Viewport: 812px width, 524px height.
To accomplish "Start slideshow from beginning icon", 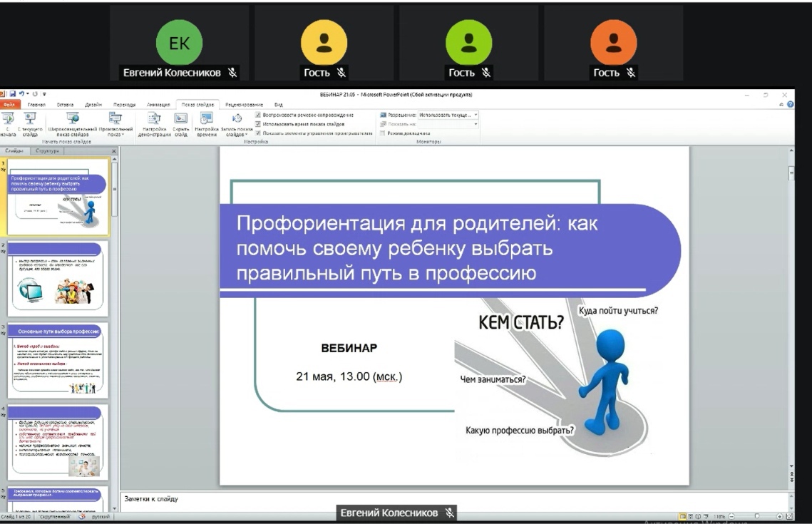I will click(8, 124).
